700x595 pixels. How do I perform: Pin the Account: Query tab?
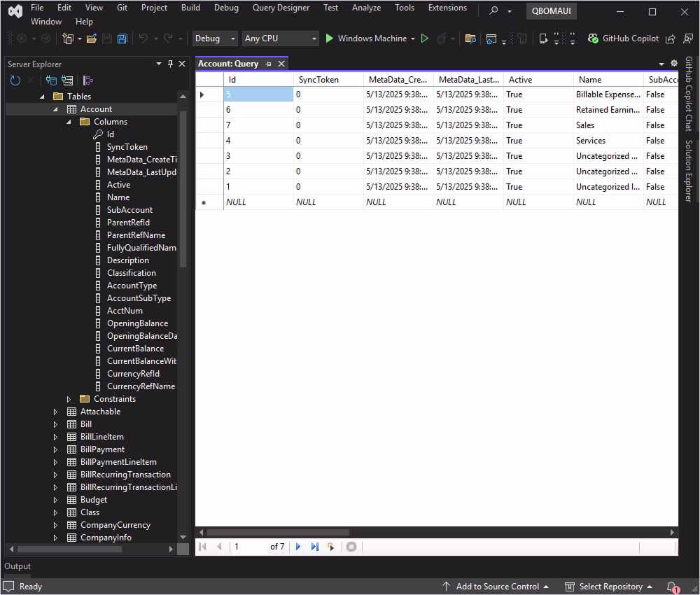tap(268, 64)
